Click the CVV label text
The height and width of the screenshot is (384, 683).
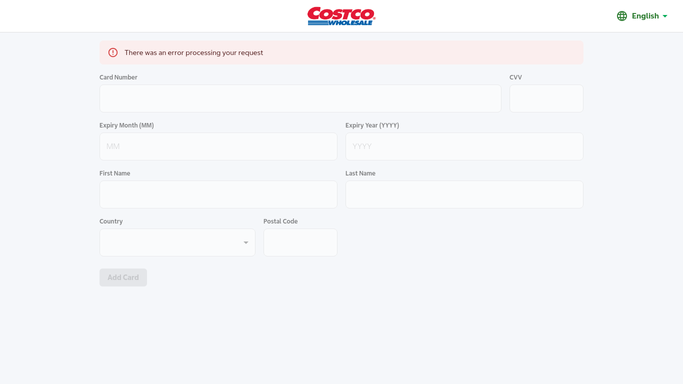coord(516,77)
